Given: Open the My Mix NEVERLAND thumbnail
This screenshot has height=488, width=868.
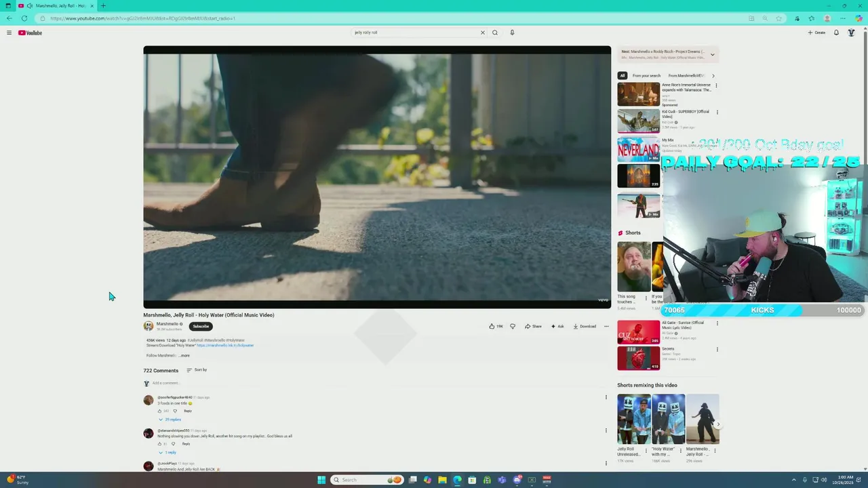Looking at the screenshot, I should click(638, 149).
